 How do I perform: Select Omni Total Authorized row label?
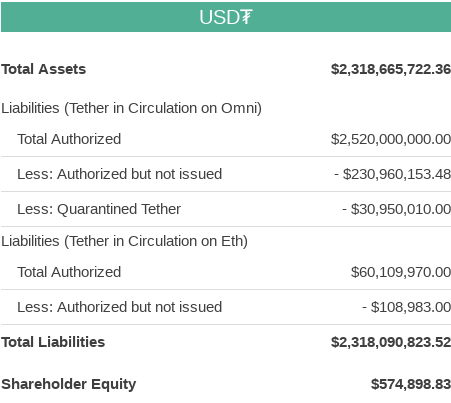coord(69,139)
